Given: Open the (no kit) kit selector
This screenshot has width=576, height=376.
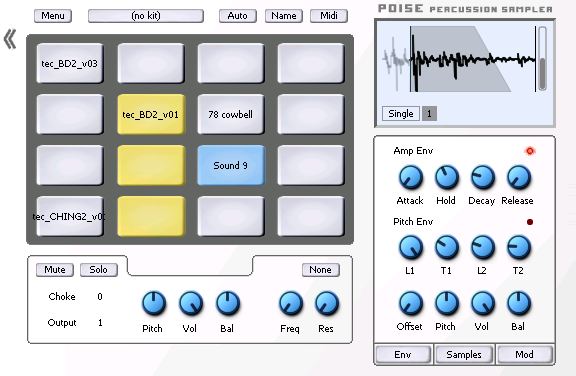Looking at the screenshot, I should pyautogui.click(x=146, y=16).
